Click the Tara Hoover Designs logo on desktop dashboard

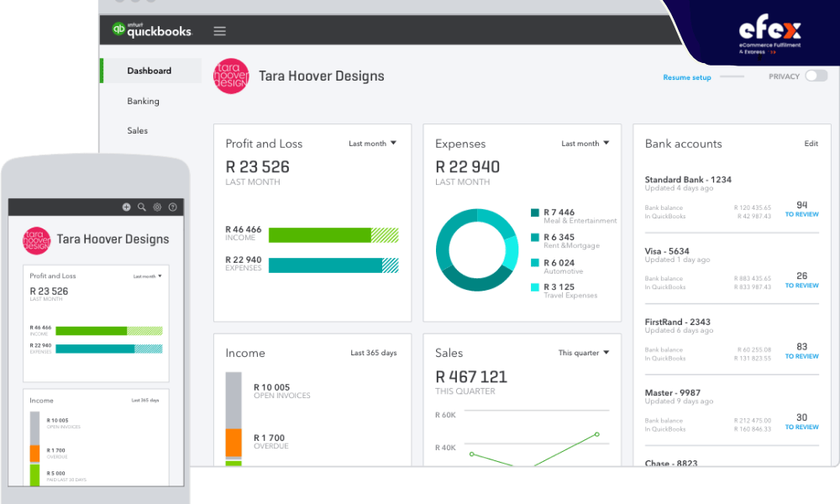coord(231,76)
